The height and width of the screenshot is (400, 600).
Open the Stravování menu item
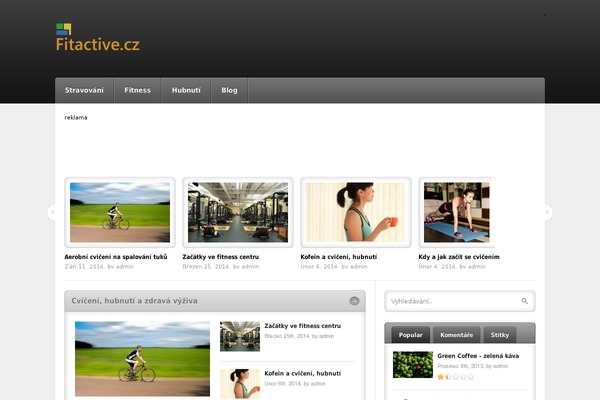click(84, 90)
